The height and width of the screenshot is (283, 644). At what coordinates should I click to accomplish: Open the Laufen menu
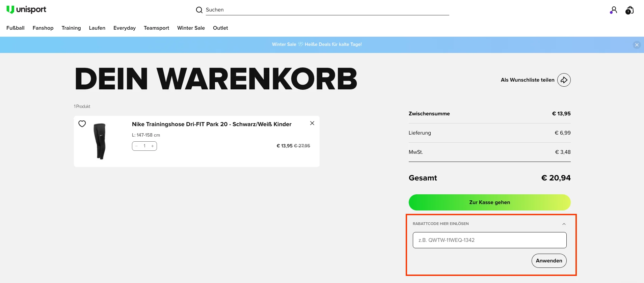click(x=97, y=28)
